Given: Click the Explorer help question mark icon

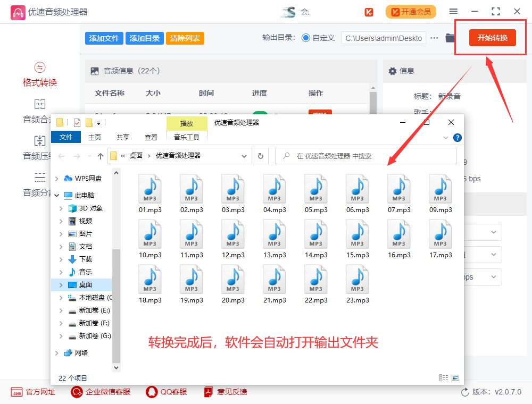Looking at the screenshot, I should tap(458, 138).
